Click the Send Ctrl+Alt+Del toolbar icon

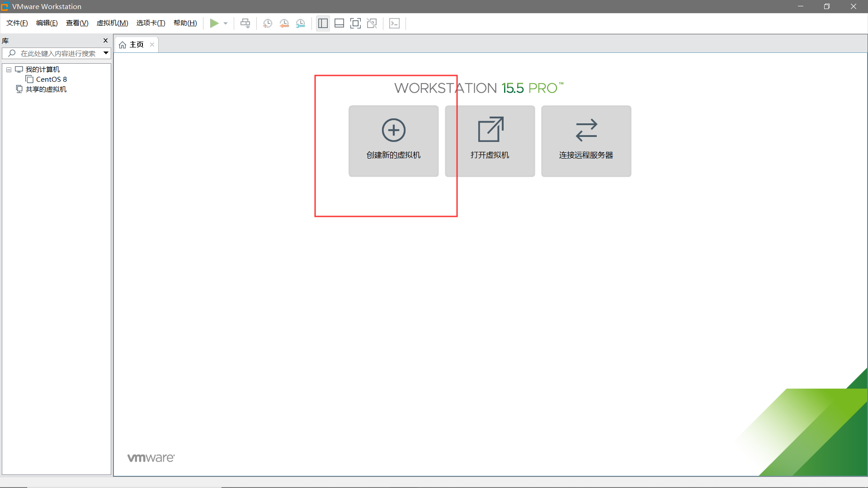pos(245,23)
